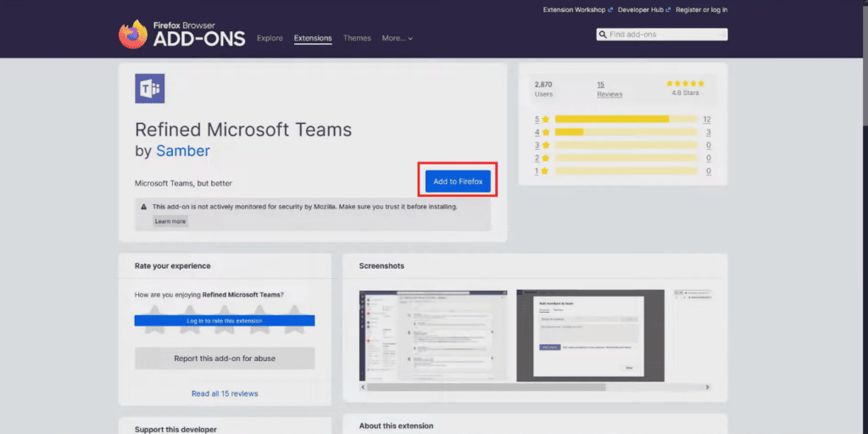Filter reviews by 4 star rating
The image size is (868, 434).
542,132
